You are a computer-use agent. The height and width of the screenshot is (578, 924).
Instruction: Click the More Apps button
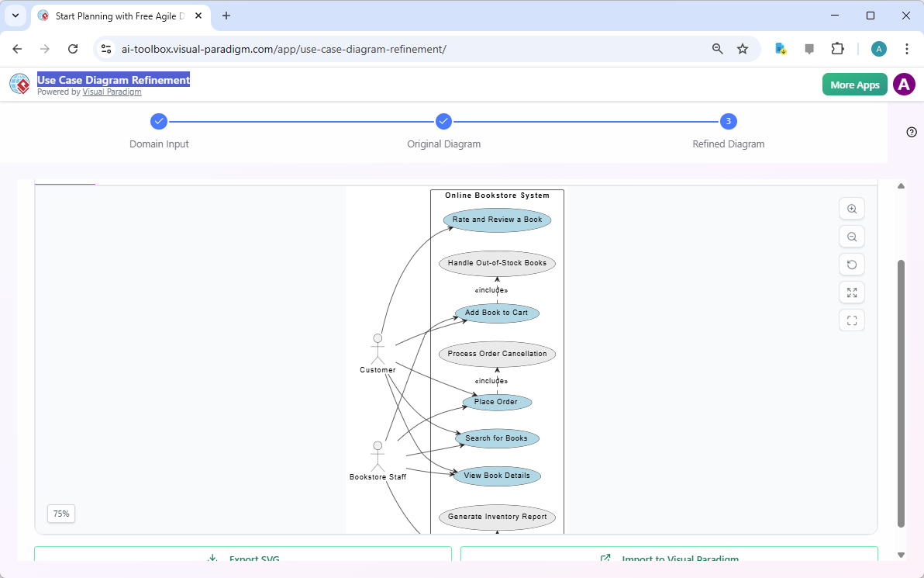(854, 84)
